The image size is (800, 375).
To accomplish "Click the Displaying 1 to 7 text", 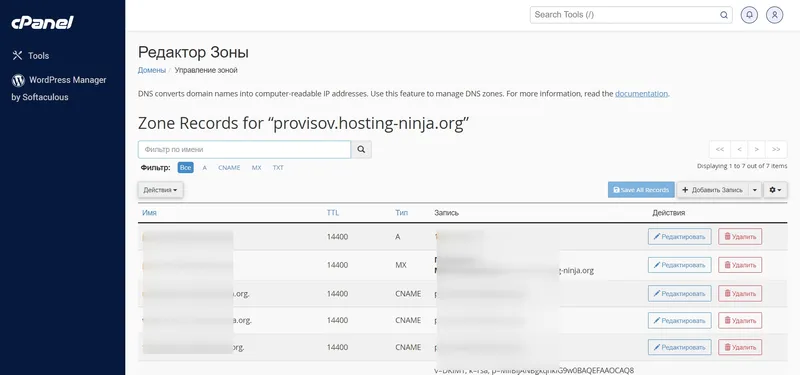I will coord(742,166).
